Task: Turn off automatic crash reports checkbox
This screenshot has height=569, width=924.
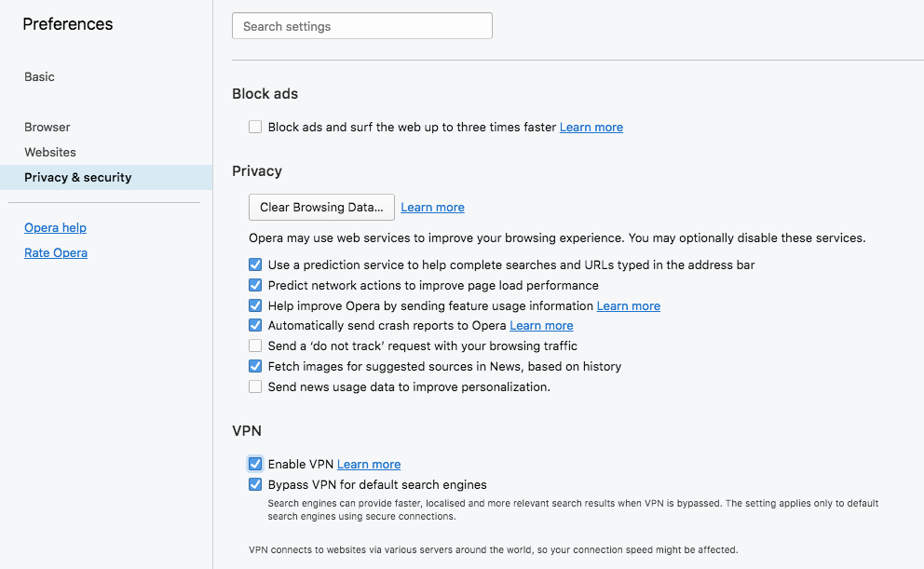Action: click(255, 326)
